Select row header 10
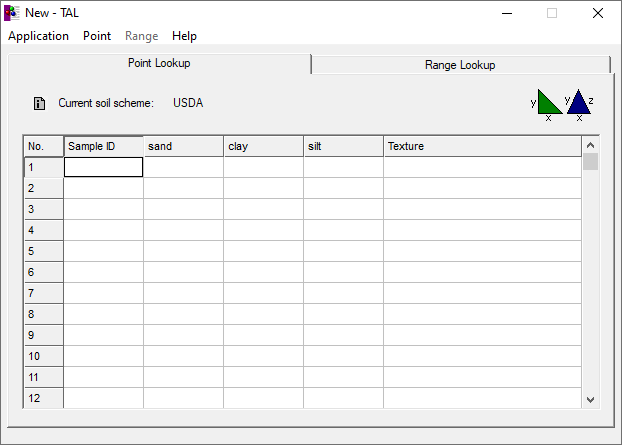The image size is (622, 445). click(x=44, y=357)
